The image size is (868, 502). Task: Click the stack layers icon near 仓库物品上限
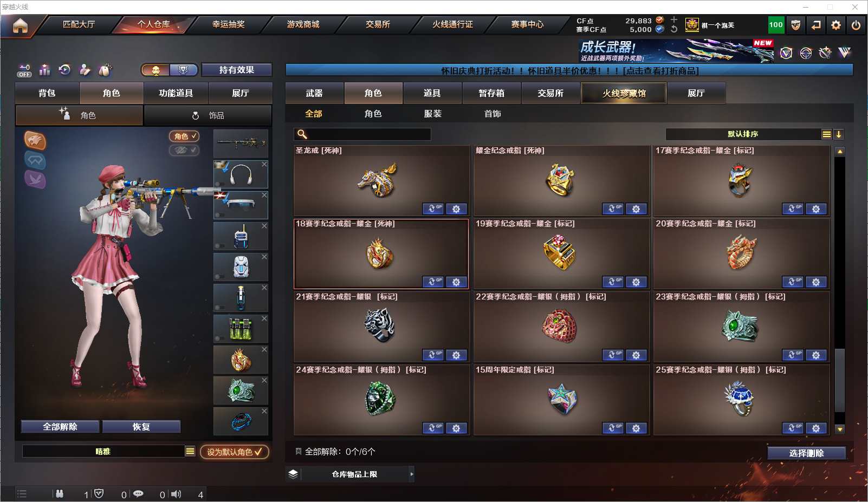pyautogui.click(x=293, y=474)
